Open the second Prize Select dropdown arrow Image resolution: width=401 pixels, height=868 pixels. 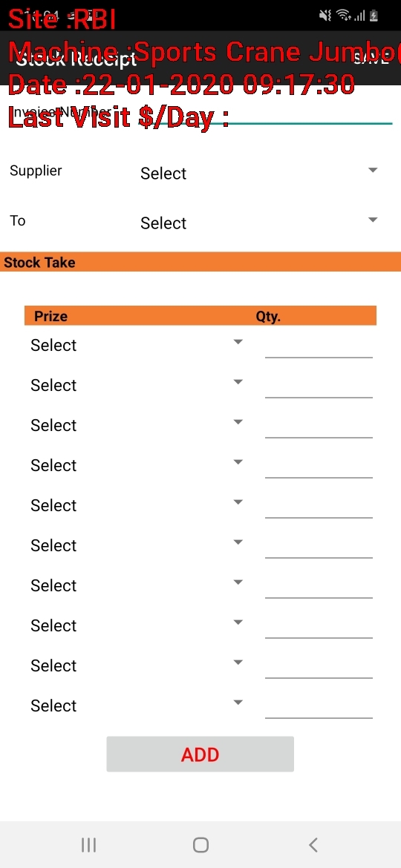238,382
